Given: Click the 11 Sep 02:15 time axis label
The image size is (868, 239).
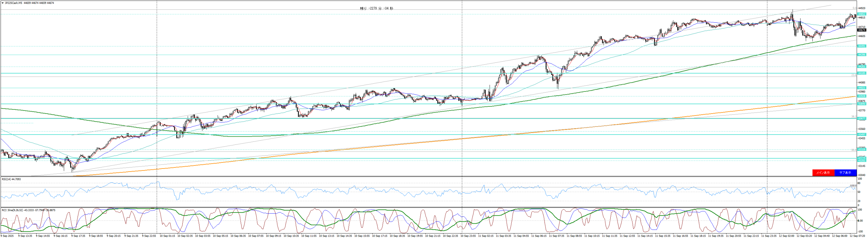Looking at the screenshot, I should [x=486, y=236].
